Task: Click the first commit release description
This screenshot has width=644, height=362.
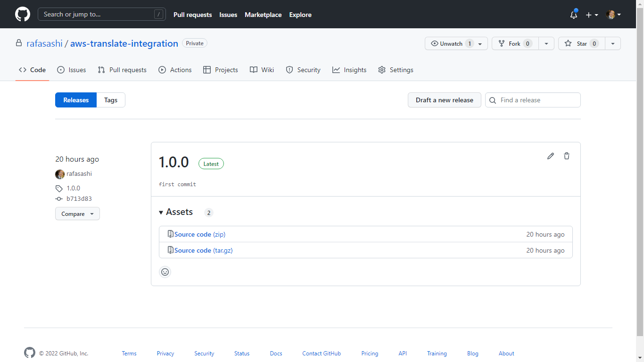Action: [177, 184]
